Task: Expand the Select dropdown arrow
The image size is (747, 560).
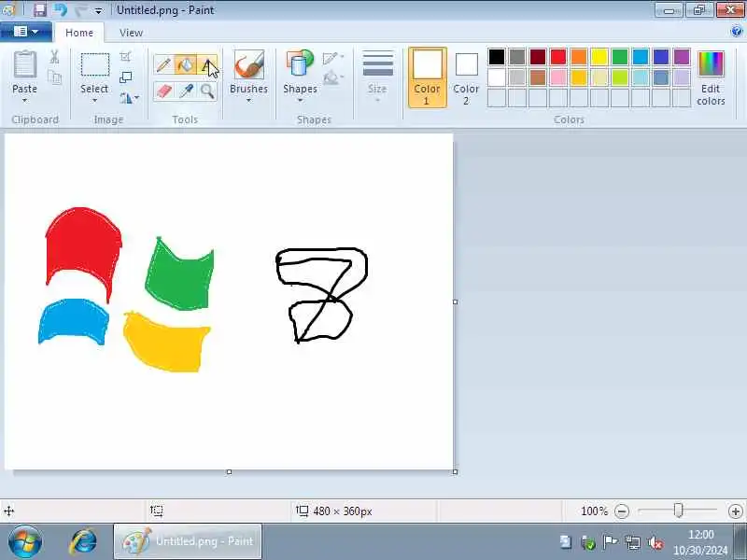Action: (94, 101)
